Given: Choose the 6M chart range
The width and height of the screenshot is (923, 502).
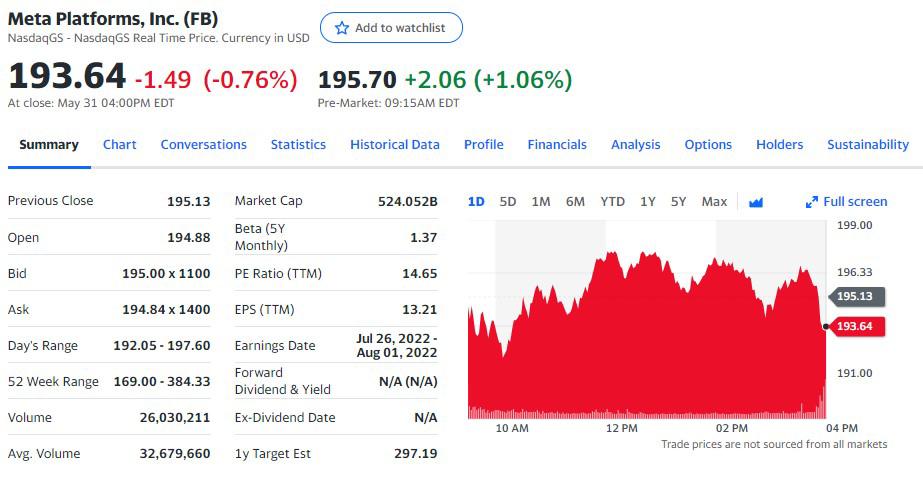Looking at the screenshot, I should 575,202.
